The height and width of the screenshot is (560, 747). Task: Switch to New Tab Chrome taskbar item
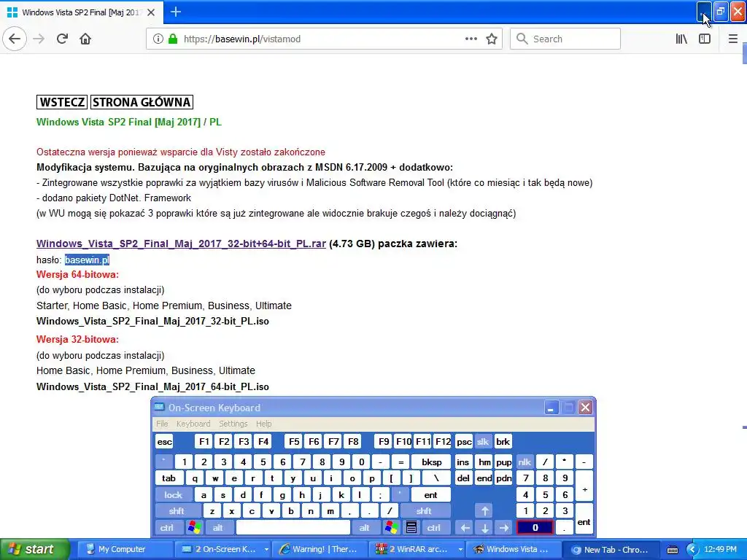pos(612,550)
